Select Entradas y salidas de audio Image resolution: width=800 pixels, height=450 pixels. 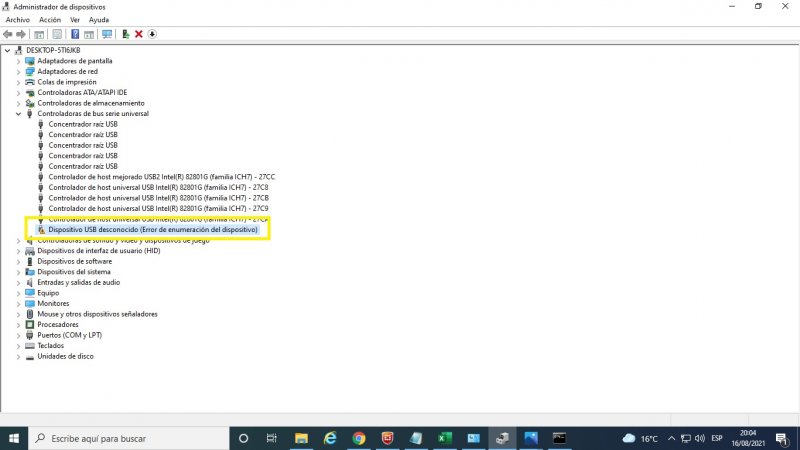pos(79,282)
